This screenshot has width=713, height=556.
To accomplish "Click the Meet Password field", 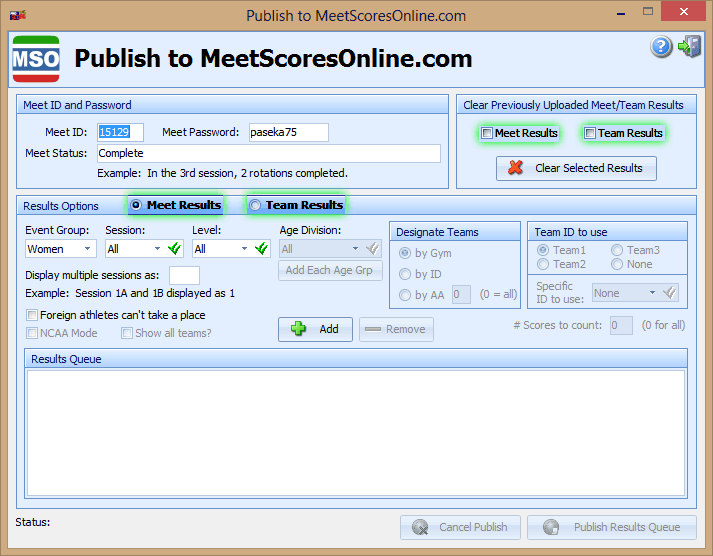I will [289, 132].
